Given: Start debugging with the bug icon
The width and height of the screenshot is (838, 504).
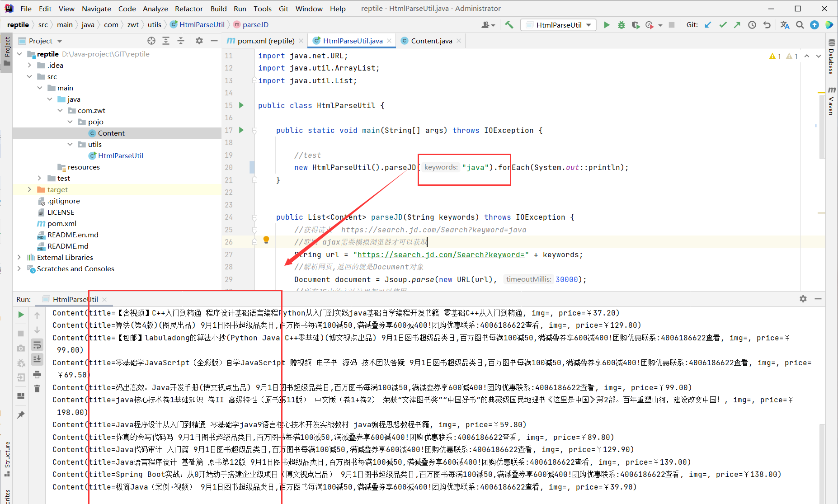Looking at the screenshot, I should pos(621,25).
